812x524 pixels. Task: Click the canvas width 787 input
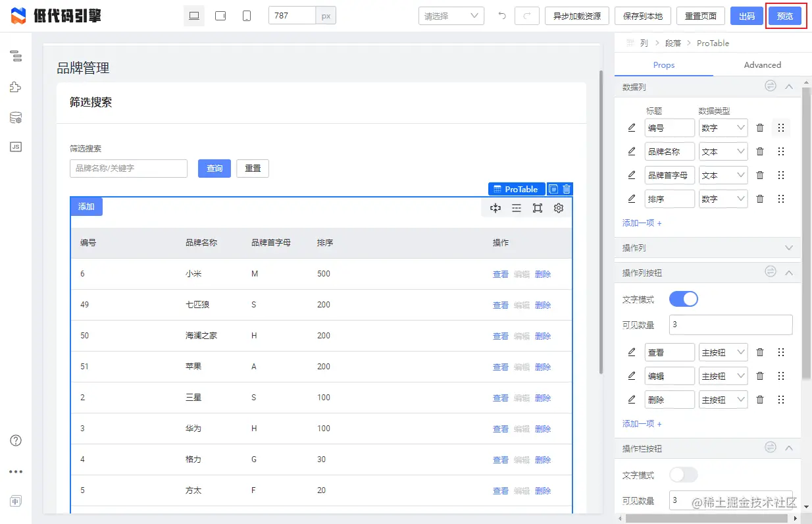pos(292,16)
